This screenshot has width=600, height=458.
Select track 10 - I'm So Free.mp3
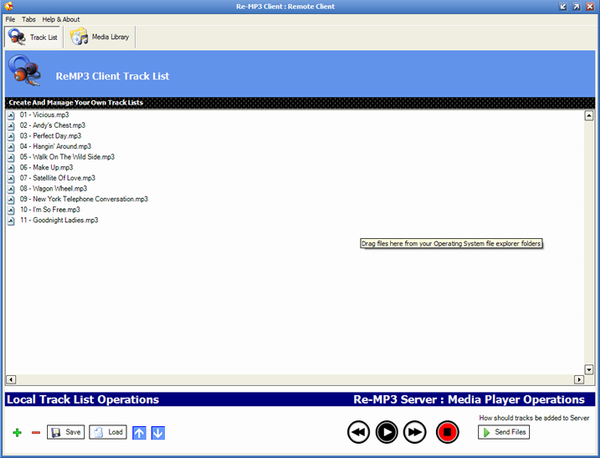point(50,210)
